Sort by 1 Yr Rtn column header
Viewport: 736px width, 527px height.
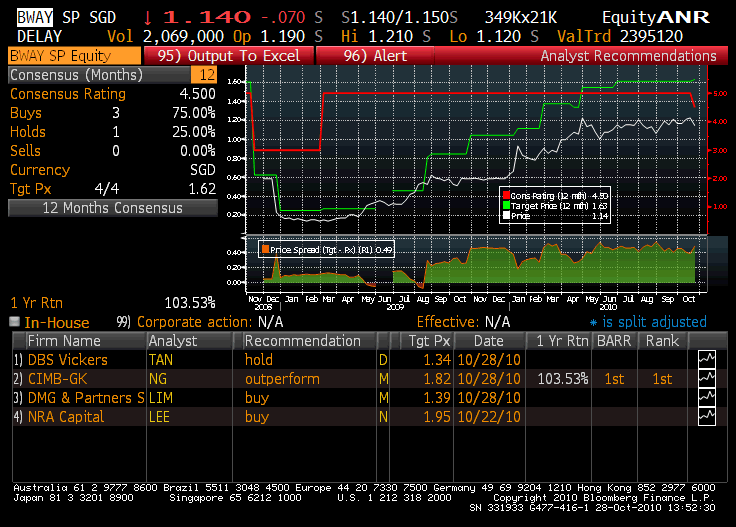coord(558,341)
